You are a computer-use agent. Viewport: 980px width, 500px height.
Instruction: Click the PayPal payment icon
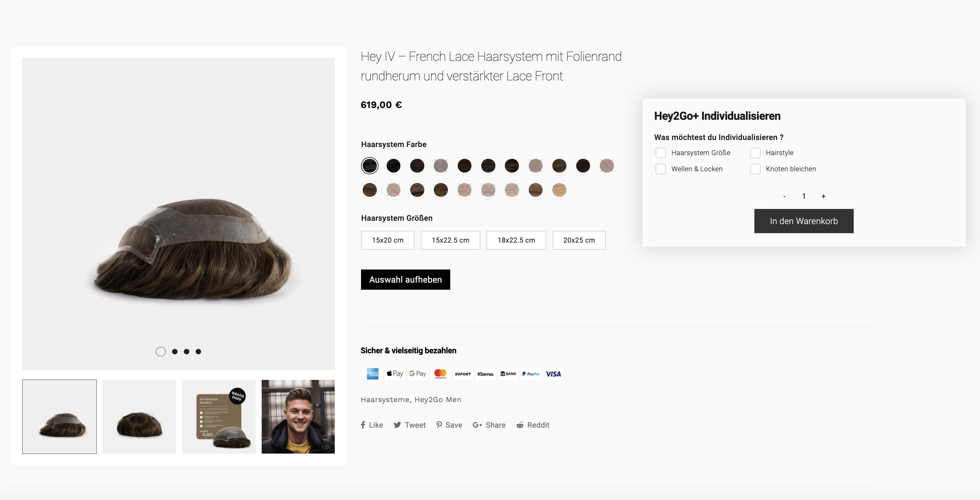tap(531, 374)
